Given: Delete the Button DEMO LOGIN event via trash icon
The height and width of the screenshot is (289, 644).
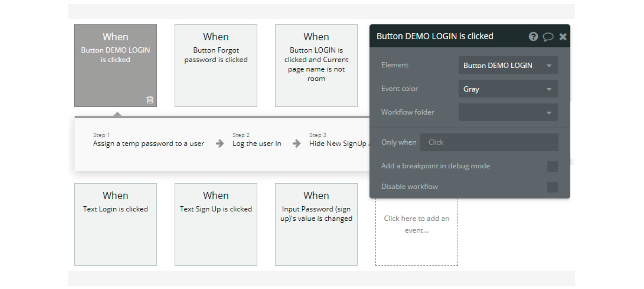Looking at the screenshot, I should (150, 99).
